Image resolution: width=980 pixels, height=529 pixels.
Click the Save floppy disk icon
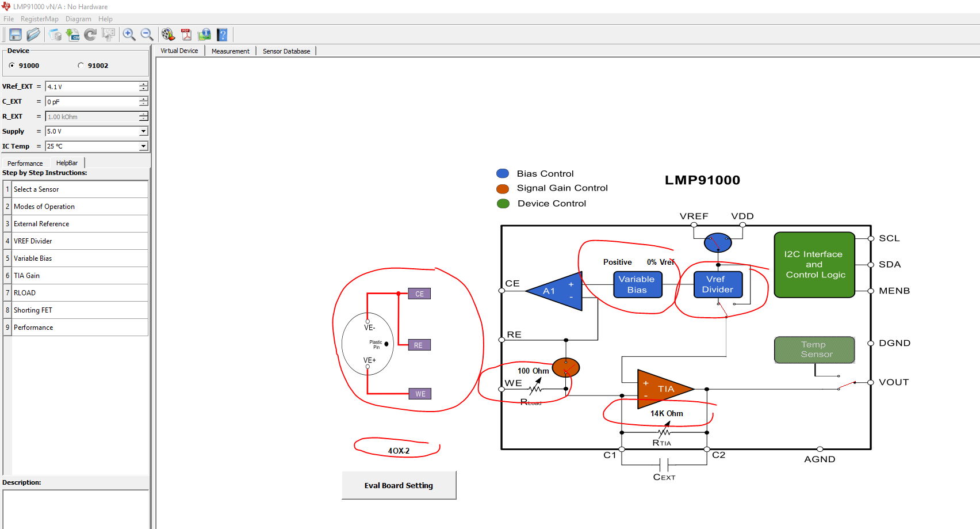coord(16,35)
